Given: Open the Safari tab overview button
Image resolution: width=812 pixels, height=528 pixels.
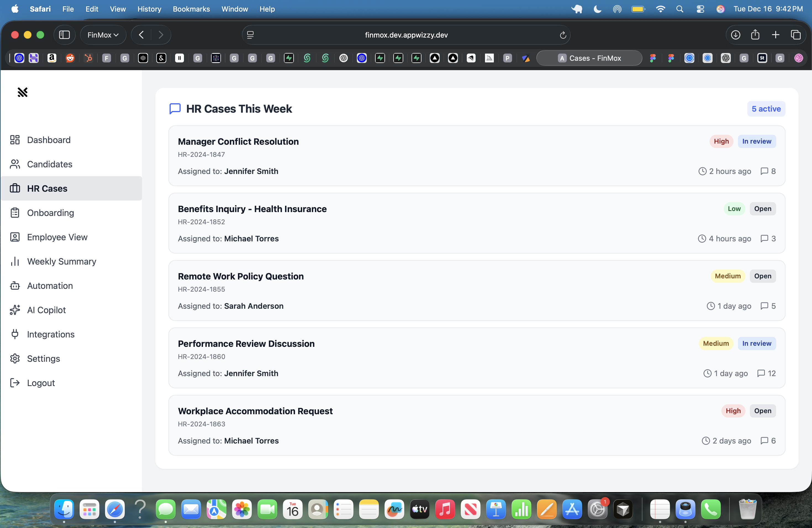Looking at the screenshot, I should pyautogui.click(x=796, y=35).
